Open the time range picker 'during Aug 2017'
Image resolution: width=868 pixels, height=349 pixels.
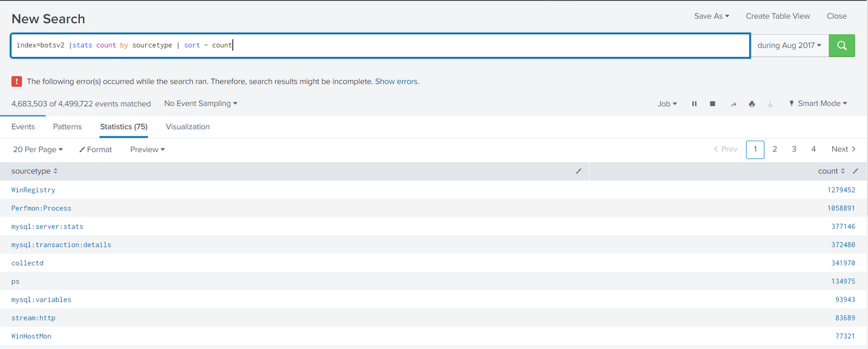click(789, 45)
